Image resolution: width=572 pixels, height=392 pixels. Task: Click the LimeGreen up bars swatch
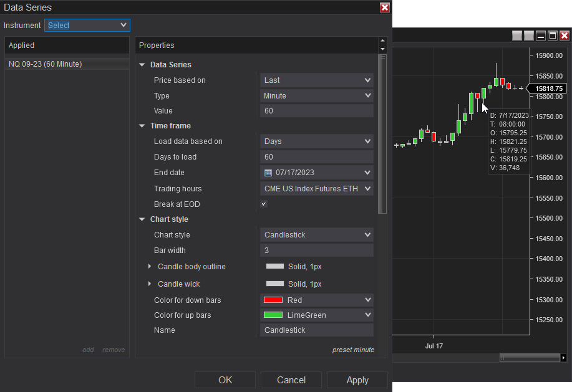[273, 315]
